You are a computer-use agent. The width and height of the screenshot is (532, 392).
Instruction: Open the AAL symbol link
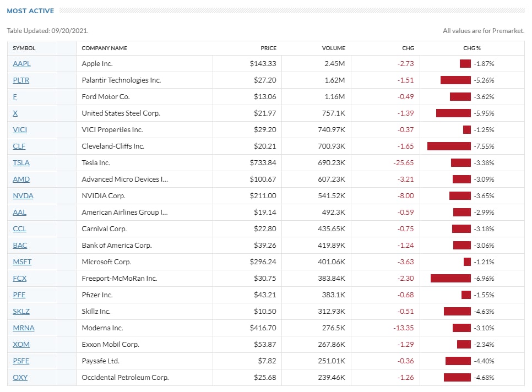coord(20,213)
